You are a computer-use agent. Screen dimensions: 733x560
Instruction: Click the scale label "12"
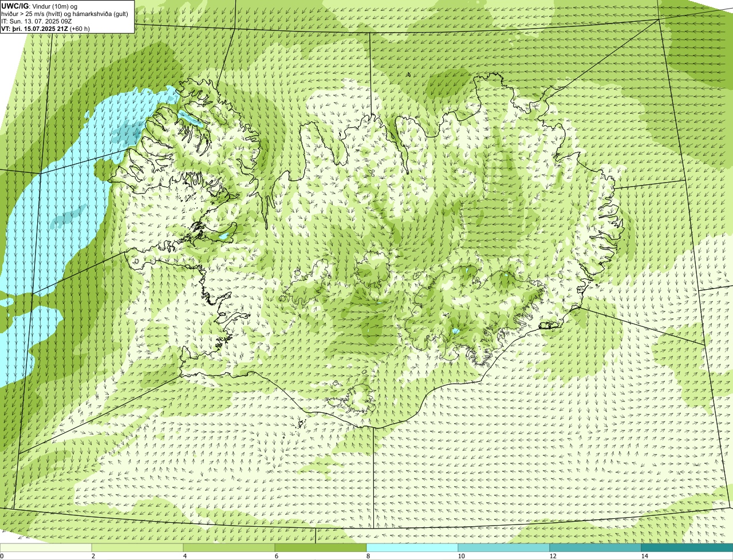point(552,556)
